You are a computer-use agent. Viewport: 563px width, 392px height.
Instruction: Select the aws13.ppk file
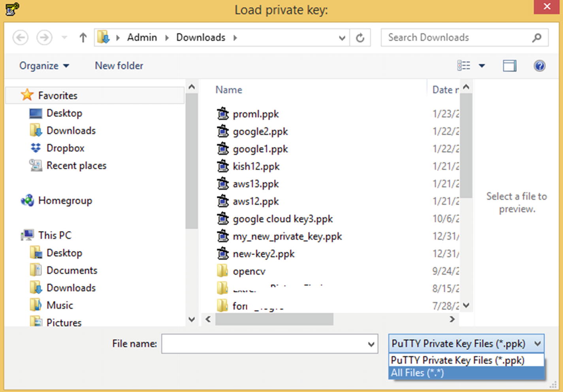tap(256, 184)
